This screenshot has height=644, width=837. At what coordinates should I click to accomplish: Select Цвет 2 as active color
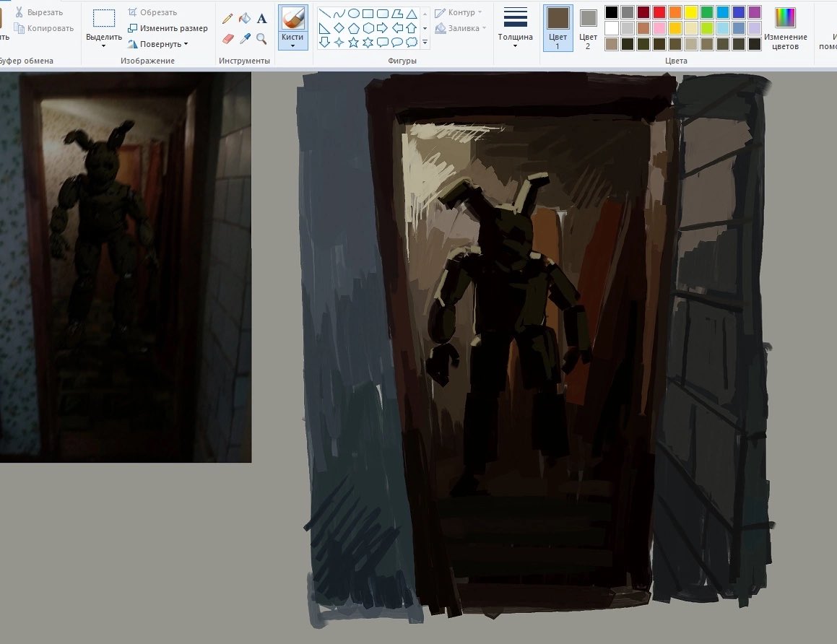click(588, 27)
